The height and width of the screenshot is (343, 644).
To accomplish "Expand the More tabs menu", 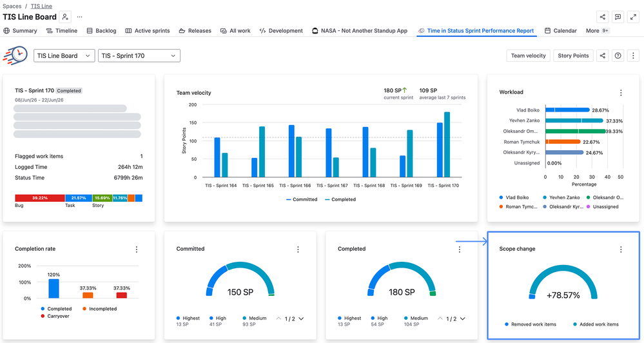I will 597,31.
